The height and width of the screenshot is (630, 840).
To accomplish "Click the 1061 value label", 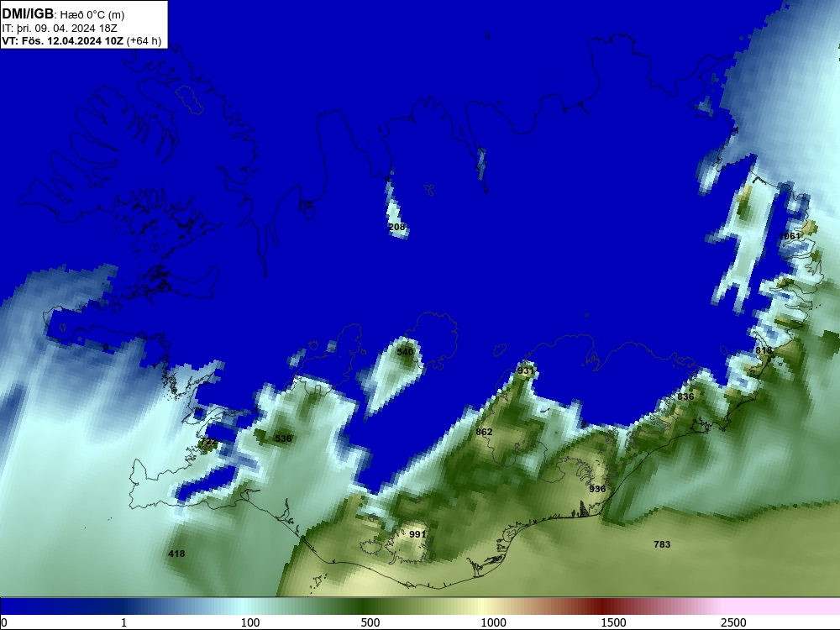I will pyautogui.click(x=790, y=236).
